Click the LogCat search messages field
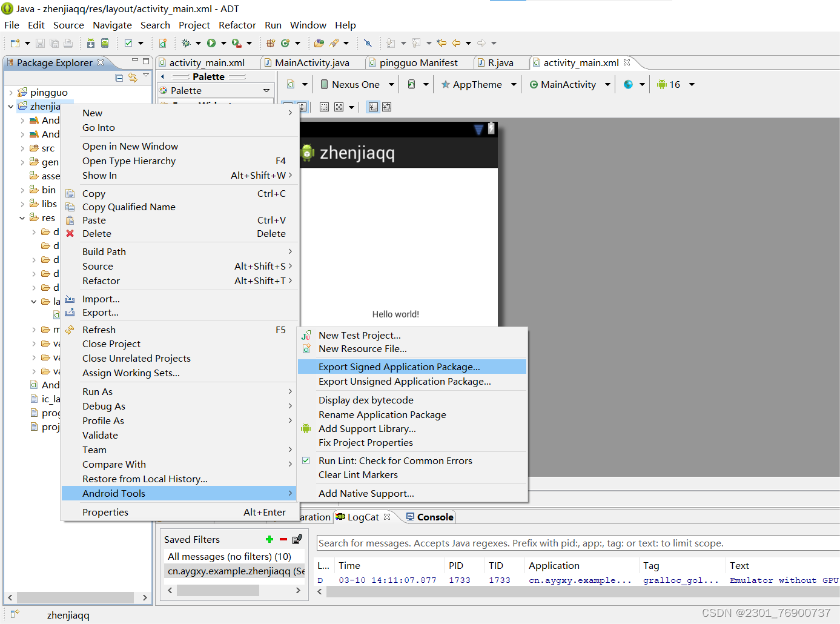The width and height of the screenshot is (840, 624). click(578, 543)
